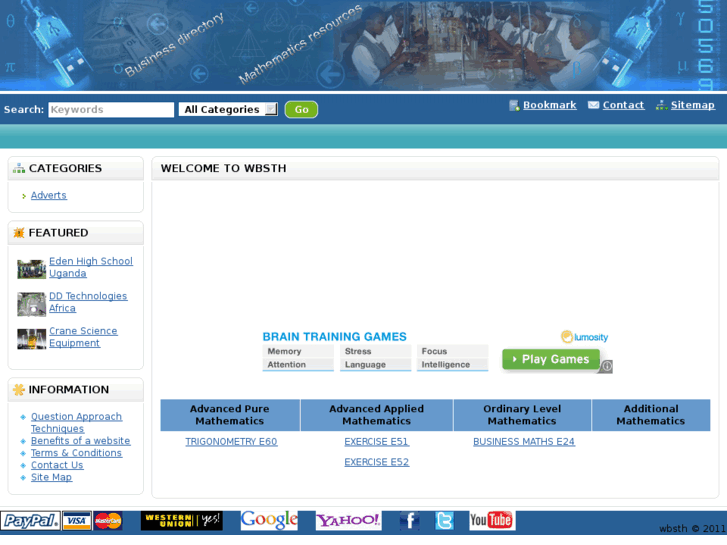
Task: Click the MasterCard icon in footer
Action: (108, 520)
